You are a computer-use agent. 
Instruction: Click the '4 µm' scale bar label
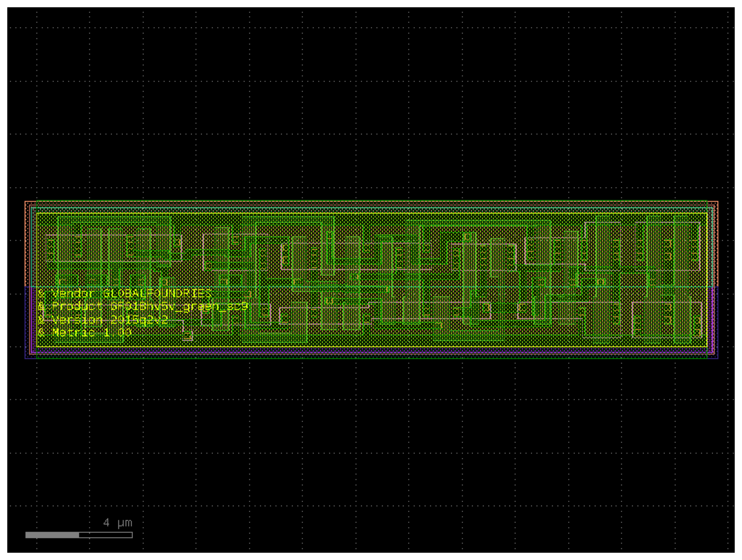tap(117, 523)
